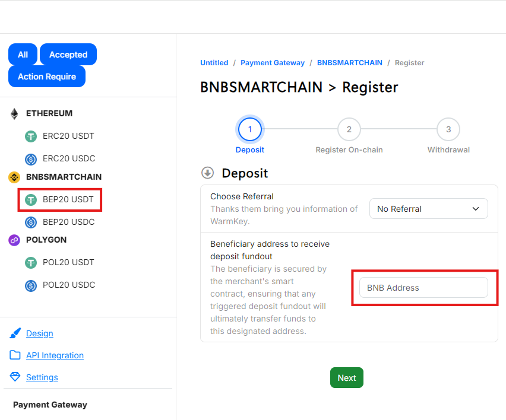Click the Ethereum diamond icon
The width and height of the screenshot is (506, 420).
(14, 114)
